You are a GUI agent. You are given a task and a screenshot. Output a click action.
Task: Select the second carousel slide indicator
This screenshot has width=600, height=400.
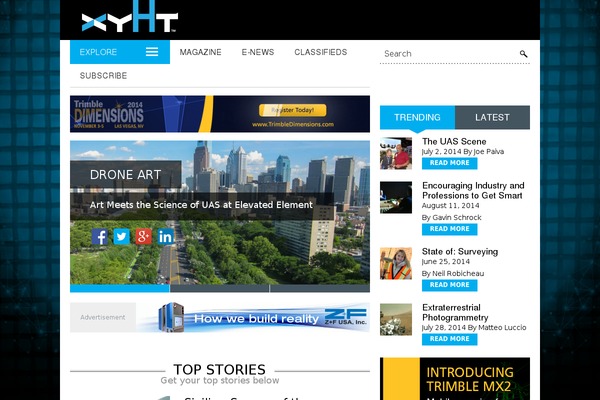pos(220,289)
